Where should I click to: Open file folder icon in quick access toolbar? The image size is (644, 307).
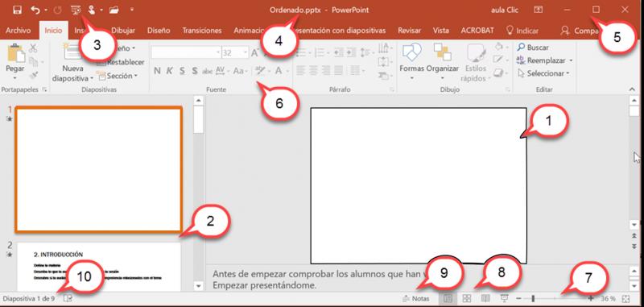114,10
